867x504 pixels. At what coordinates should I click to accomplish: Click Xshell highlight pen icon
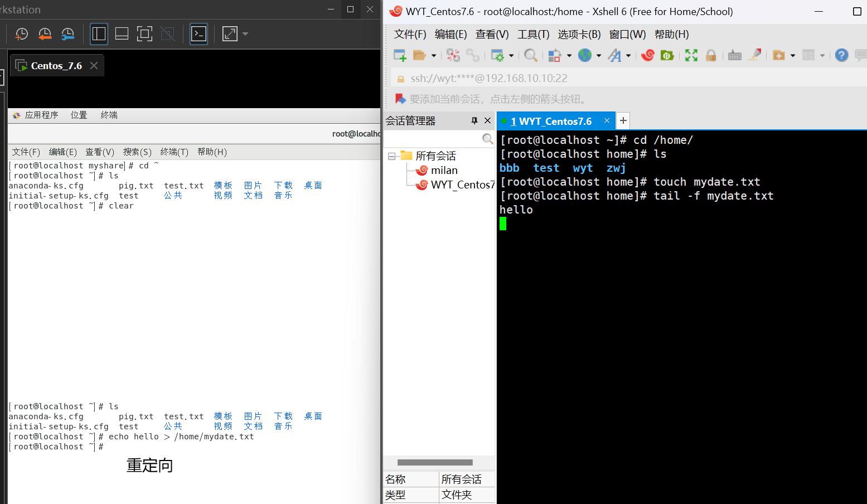click(x=755, y=55)
